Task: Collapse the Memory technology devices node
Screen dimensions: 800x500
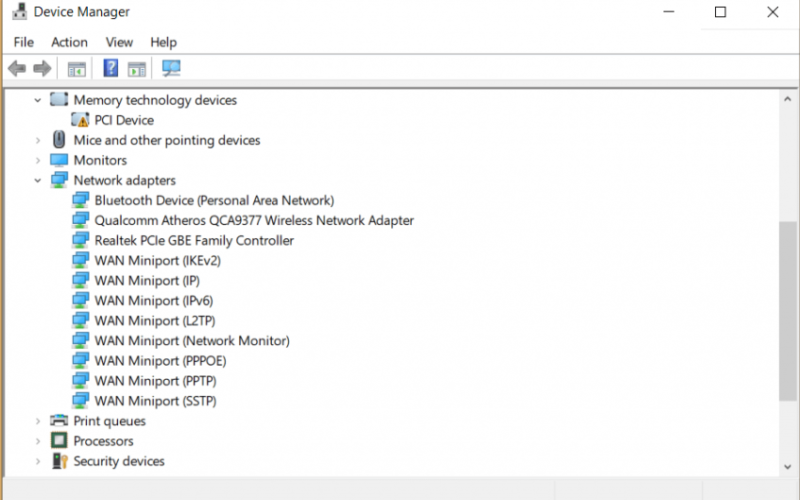Action: tap(38, 100)
